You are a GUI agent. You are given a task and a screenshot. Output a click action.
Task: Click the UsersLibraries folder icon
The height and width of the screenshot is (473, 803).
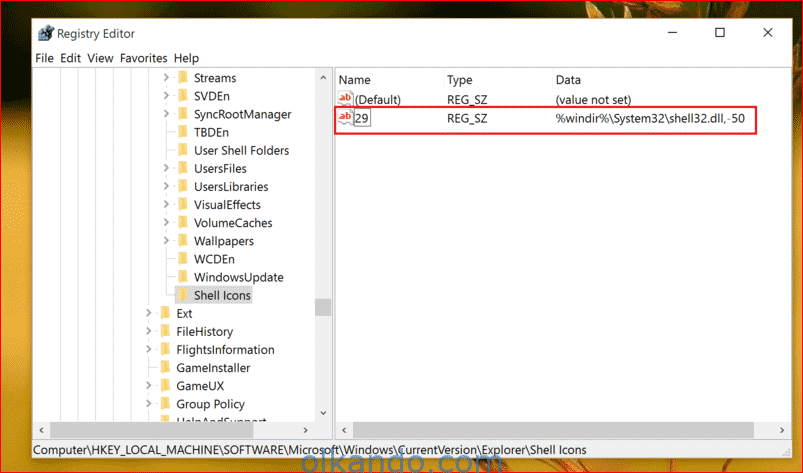pos(182,186)
